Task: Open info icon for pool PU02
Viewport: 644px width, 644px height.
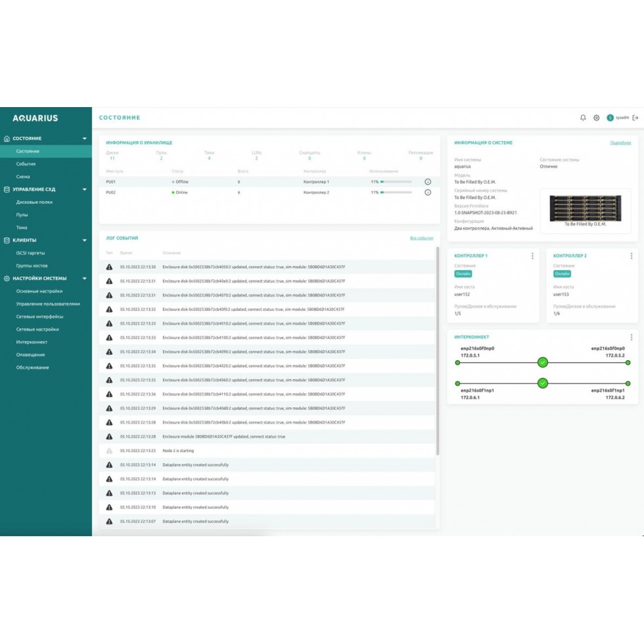Action: click(428, 193)
